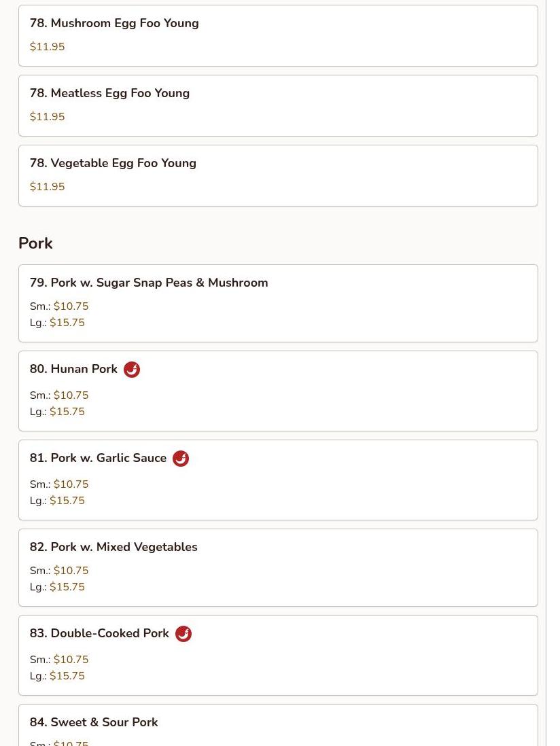560x746 pixels.
Task: Select 83. Double-Cooked Pork title
Action: (99, 633)
